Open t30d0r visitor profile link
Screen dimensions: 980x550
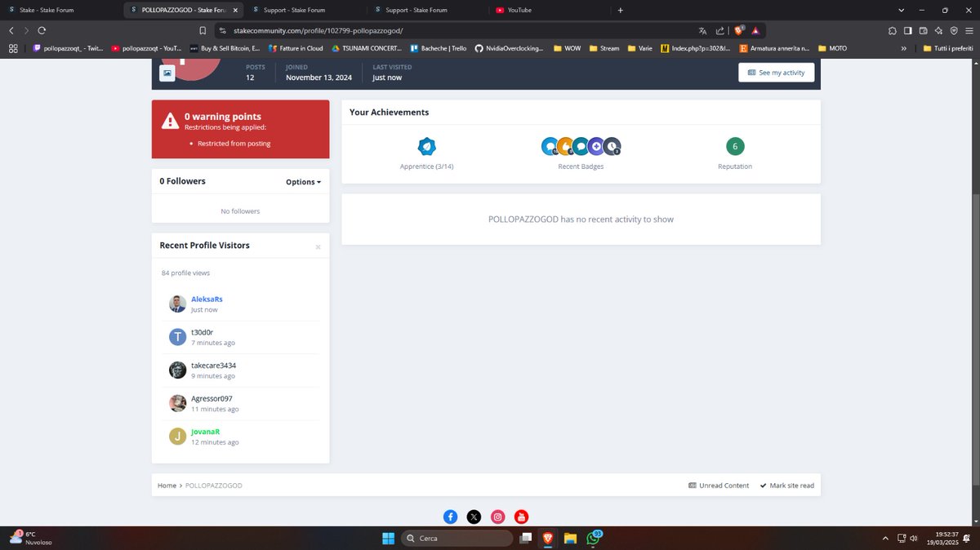click(x=203, y=332)
